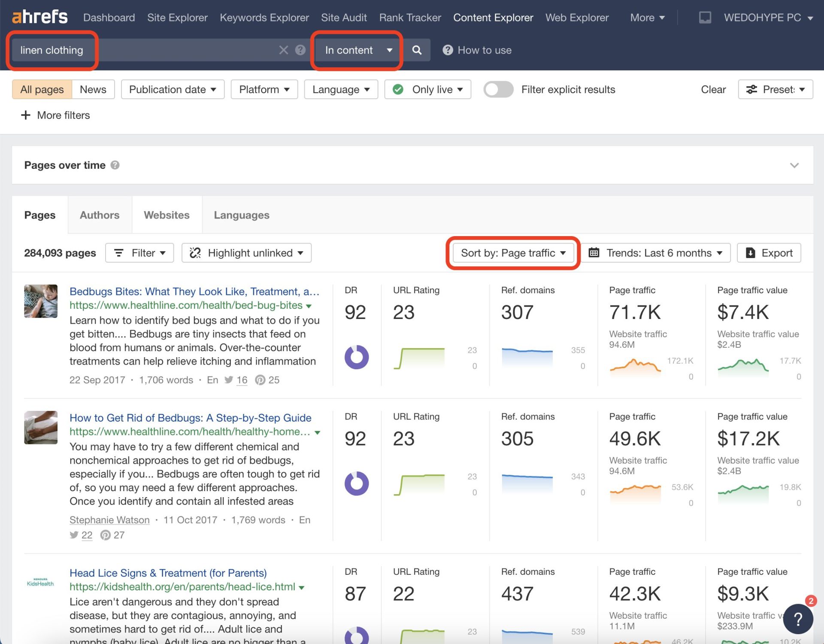Run search with the magnifier icon
Image resolution: width=824 pixels, height=644 pixels.
[417, 50]
